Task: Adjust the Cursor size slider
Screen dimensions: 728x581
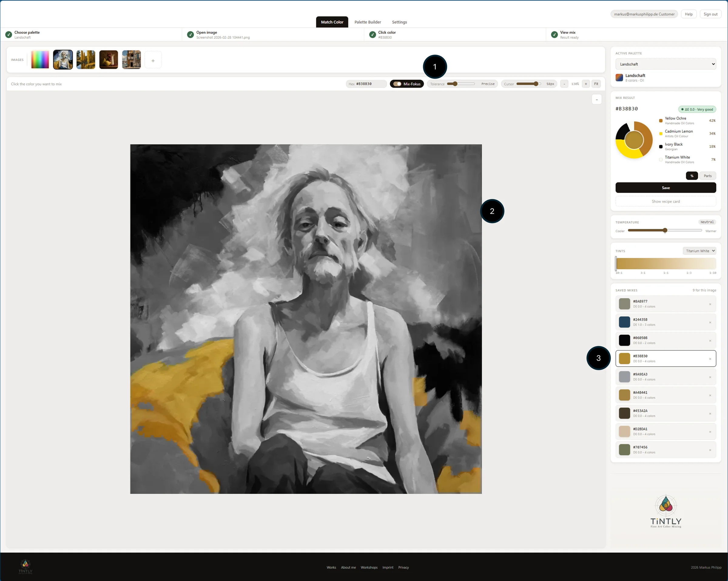Action: [528, 84]
